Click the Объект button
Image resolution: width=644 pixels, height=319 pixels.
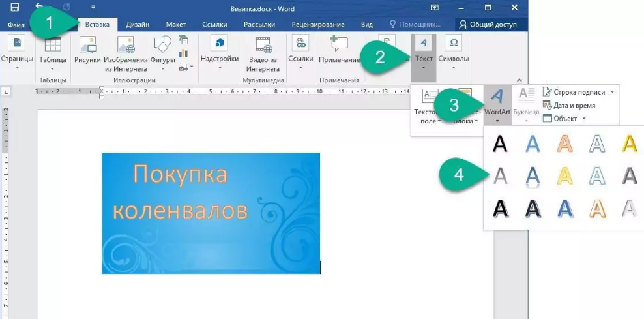click(x=560, y=118)
